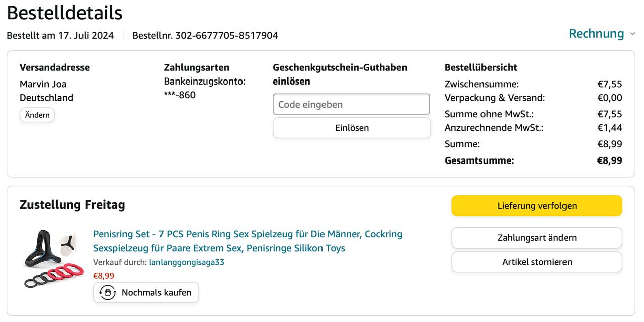Click the Zahlungsart ändern button
Image resolution: width=644 pixels, height=322 pixels.
point(536,238)
